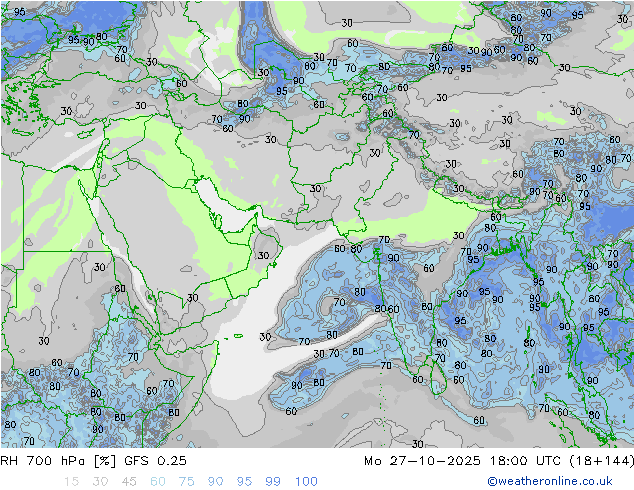Select legend value 60
This screenshot has height=490, width=634.
tap(158, 482)
